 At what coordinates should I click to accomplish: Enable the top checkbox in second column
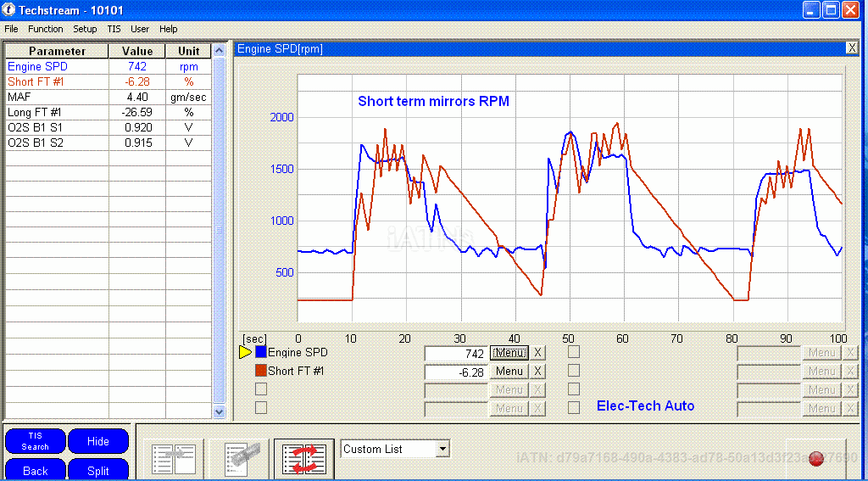[x=574, y=352]
